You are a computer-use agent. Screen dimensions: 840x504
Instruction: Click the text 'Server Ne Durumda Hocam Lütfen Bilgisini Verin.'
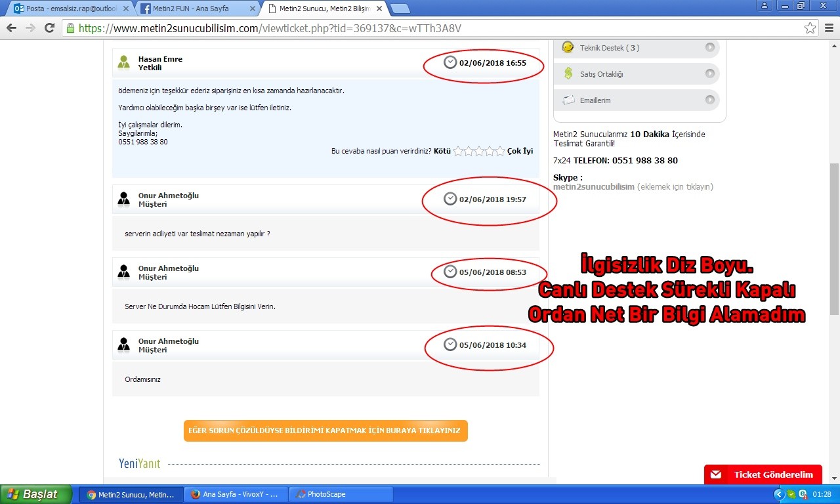200,306
